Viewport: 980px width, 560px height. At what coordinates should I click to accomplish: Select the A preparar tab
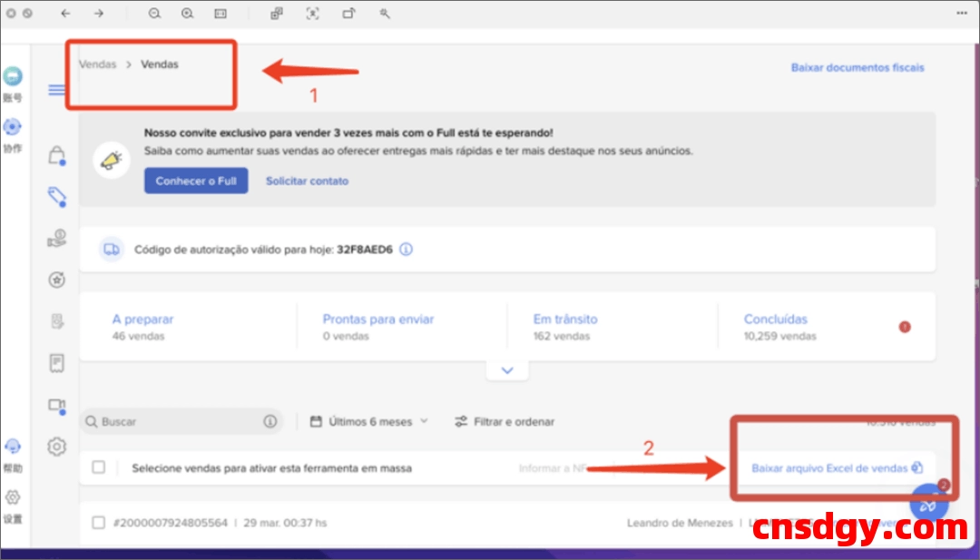(142, 319)
